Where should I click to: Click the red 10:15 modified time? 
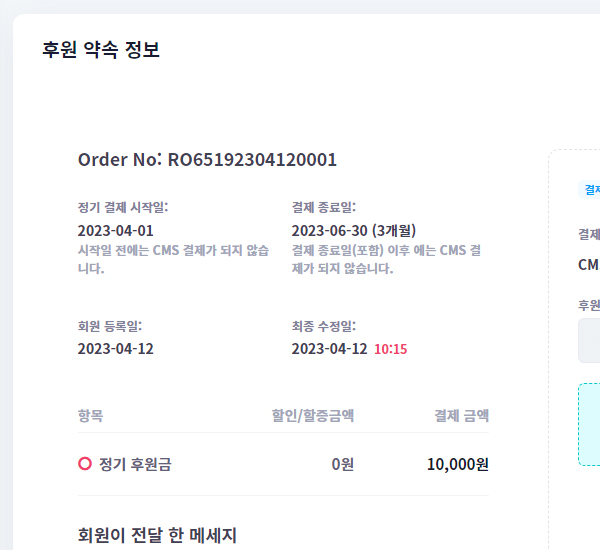click(x=390, y=349)
